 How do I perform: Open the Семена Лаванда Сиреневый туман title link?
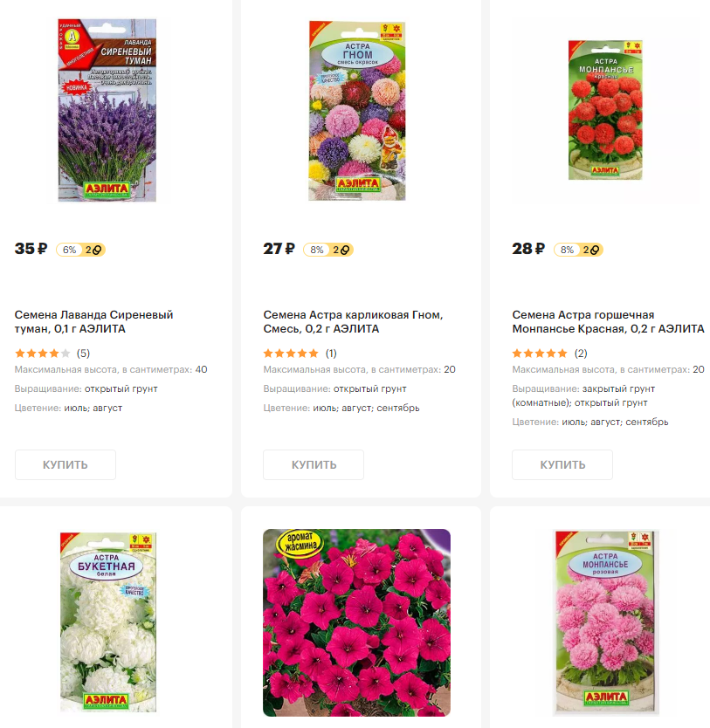(x=93, y=321)
